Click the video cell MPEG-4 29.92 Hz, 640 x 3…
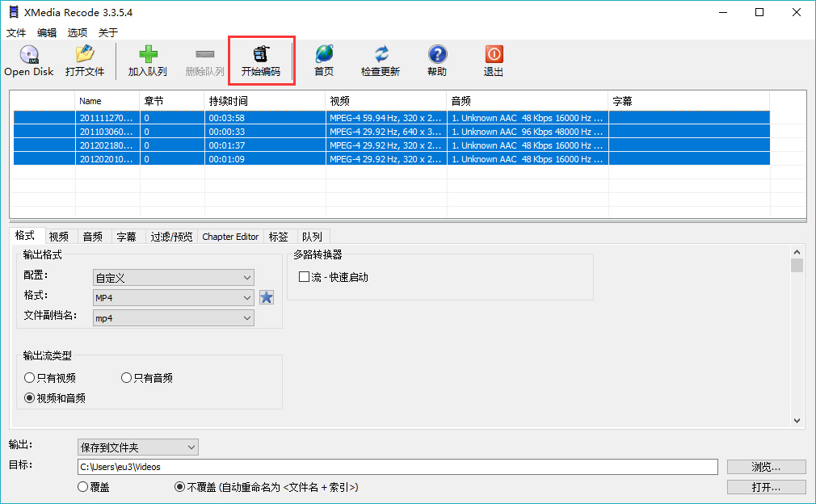 [385, 132]
